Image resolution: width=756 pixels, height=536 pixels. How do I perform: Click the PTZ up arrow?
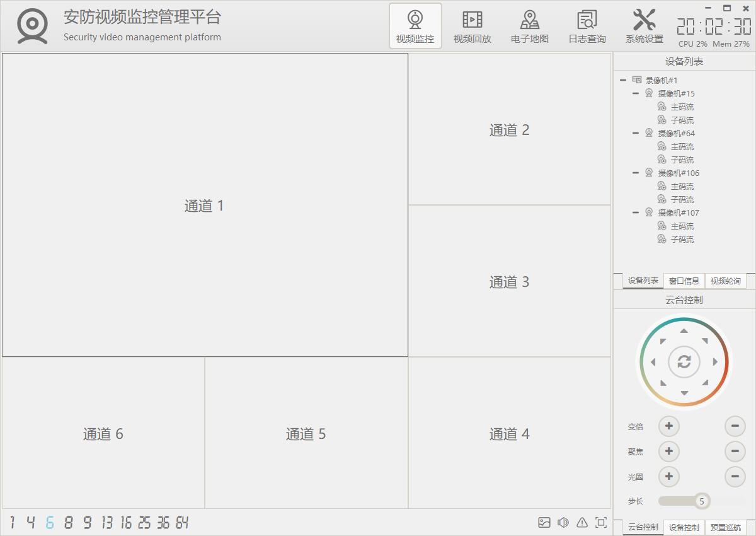684,331
